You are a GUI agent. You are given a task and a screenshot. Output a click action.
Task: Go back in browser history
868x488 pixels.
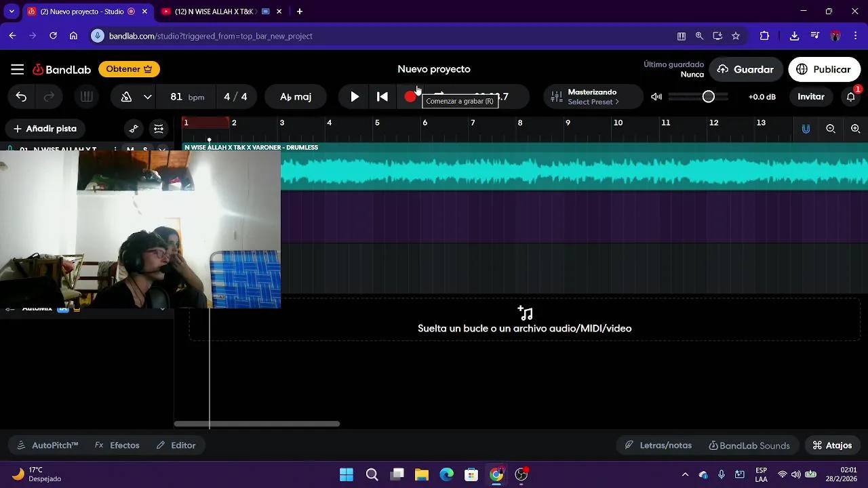coord(13,36)
